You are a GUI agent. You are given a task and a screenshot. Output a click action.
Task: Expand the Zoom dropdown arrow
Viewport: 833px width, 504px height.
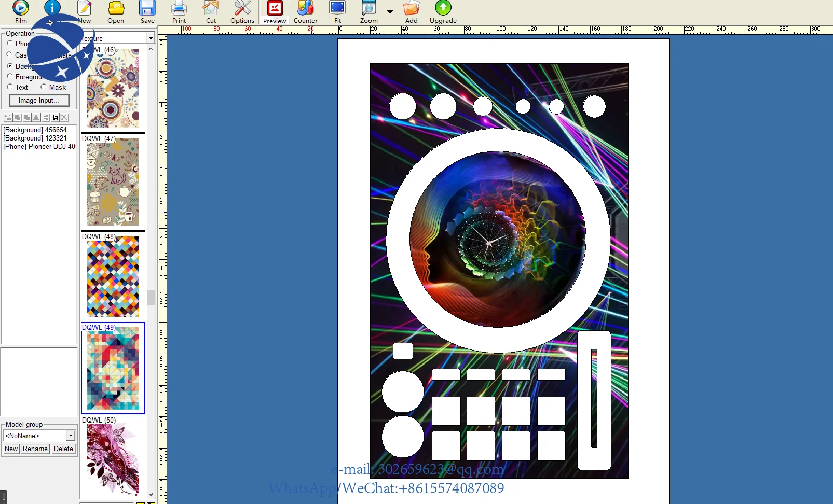[x=390, y=11]
